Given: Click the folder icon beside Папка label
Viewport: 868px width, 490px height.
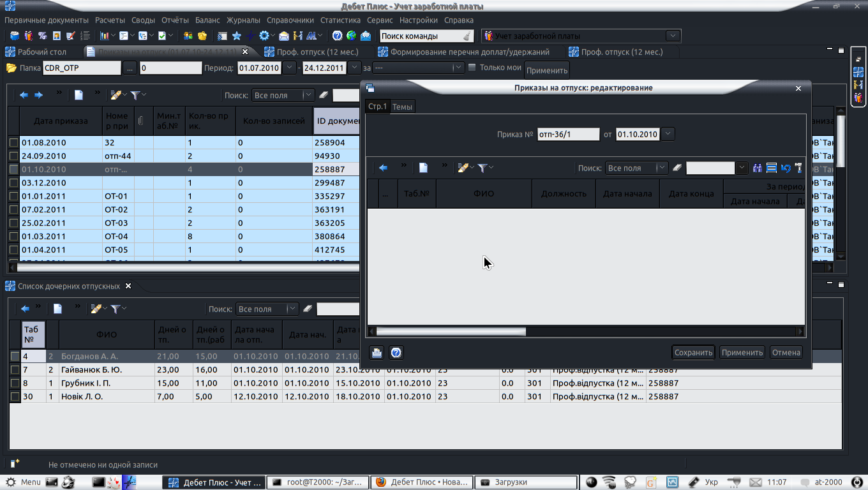Looking at the screenshot, I should pyautogui.click(x=11, y=68).
